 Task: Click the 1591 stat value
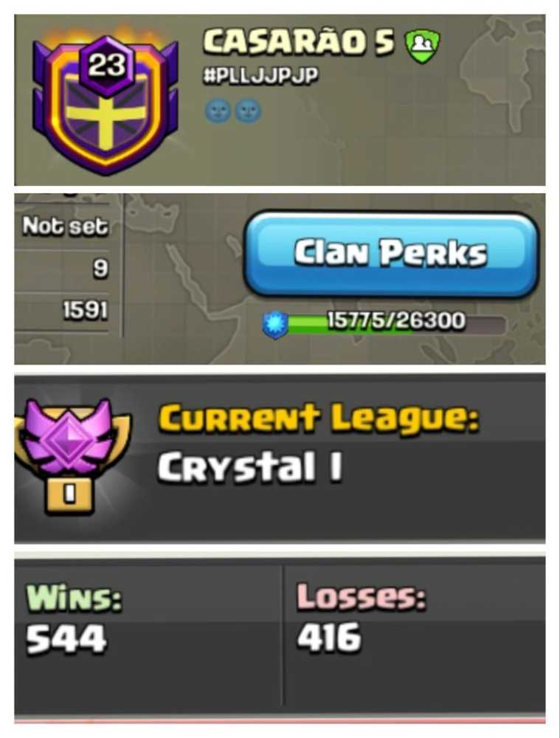[86, 310]
